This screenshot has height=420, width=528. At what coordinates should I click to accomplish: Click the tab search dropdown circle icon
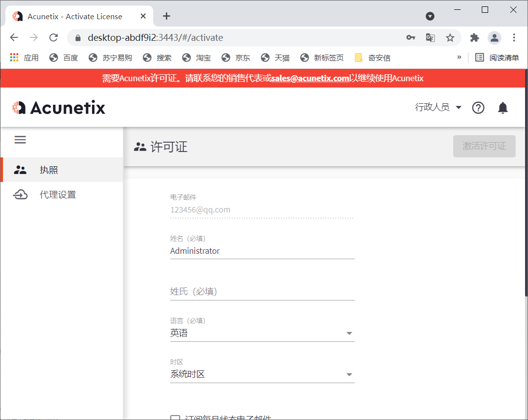coord(430,16)
